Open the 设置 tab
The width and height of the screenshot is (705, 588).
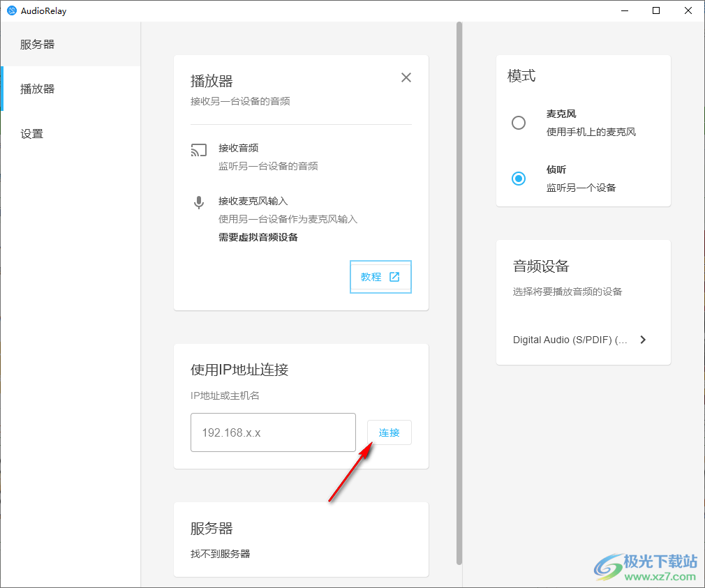click(x=32, y=134)
